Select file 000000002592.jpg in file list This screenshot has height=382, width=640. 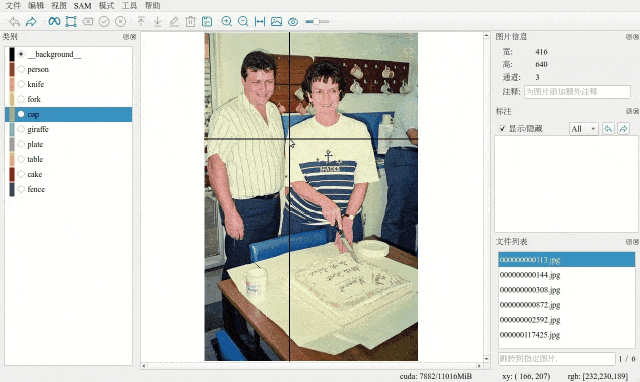pyautogui.click(x=567, y=320)
